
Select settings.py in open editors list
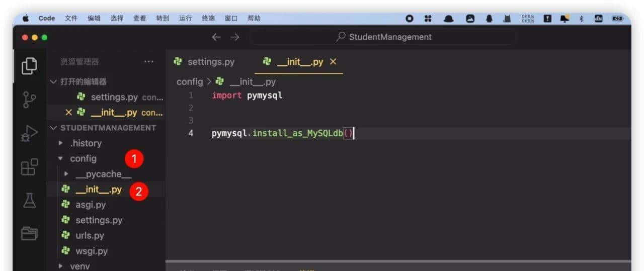106,97
